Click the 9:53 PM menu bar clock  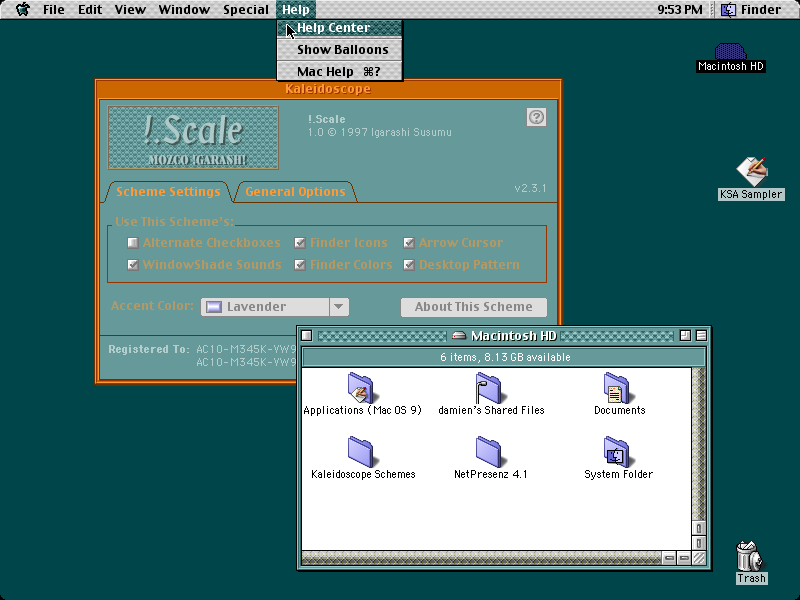point(680,10)
